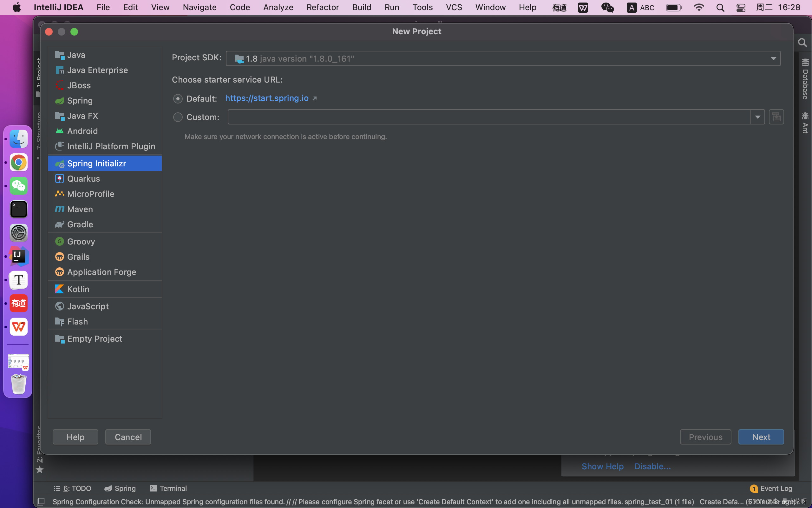Click the Cancel button
Image resolution: width=812 pixels, height=508 pixels.
(128, 437)
